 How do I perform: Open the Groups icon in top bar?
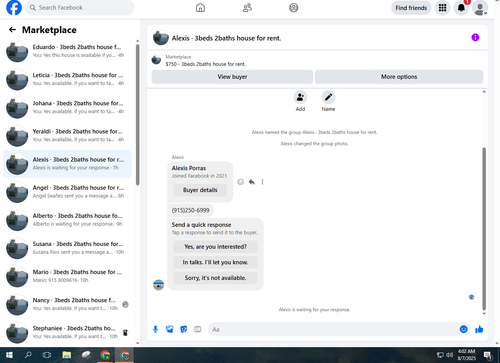[294, 8]
